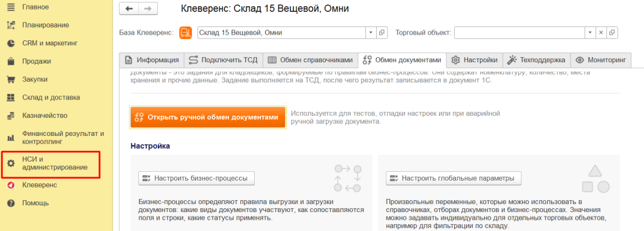This screenshot has height=231, width=644.
Task: Click the Планирование chart icon
Action: (11, 25)
